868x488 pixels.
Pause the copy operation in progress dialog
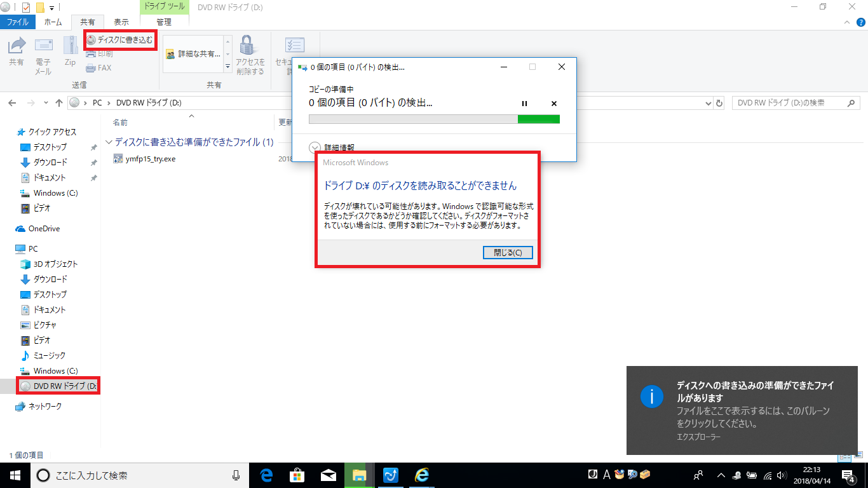tap(524, 103)
